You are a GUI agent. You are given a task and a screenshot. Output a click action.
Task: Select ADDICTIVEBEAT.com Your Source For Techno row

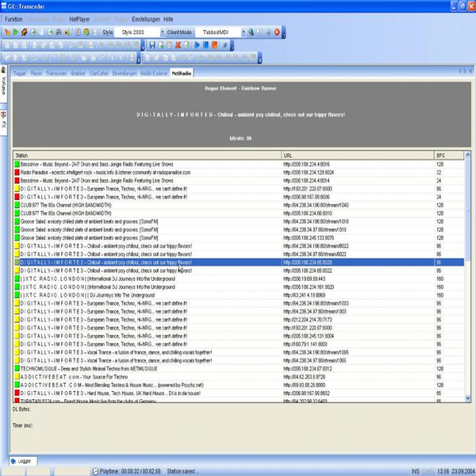[239, 377]
